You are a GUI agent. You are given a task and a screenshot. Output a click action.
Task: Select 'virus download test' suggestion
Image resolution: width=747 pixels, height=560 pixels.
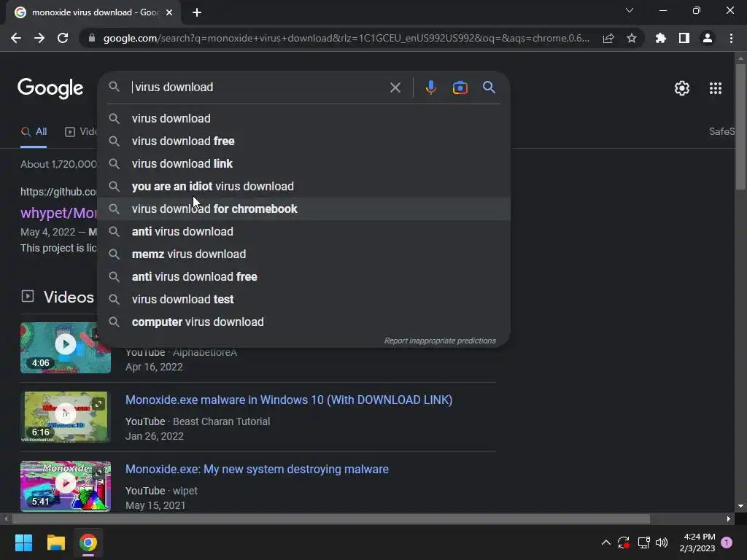pyautogui.click(x=304, y=300)
